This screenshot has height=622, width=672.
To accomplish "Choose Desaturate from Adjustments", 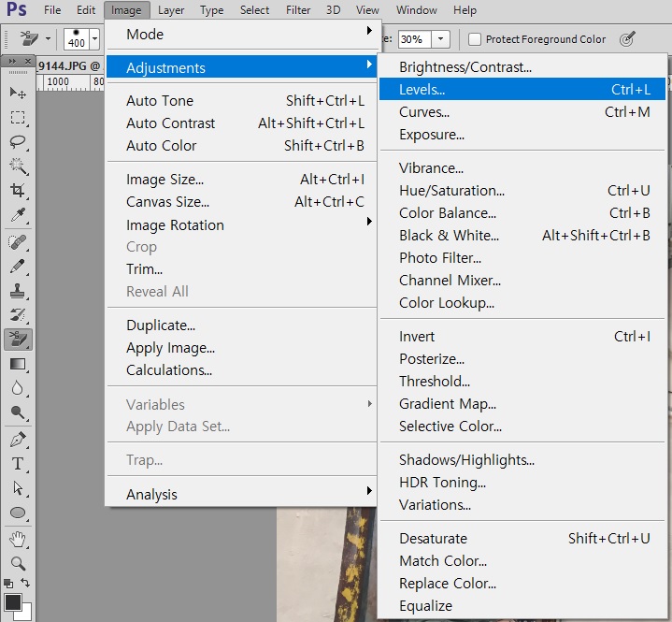I will [522, 539].
